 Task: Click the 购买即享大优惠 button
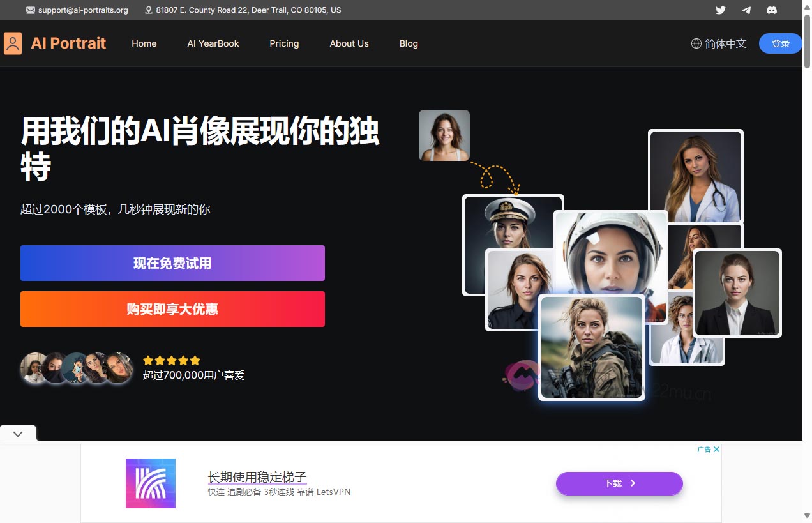coord(172,309)
